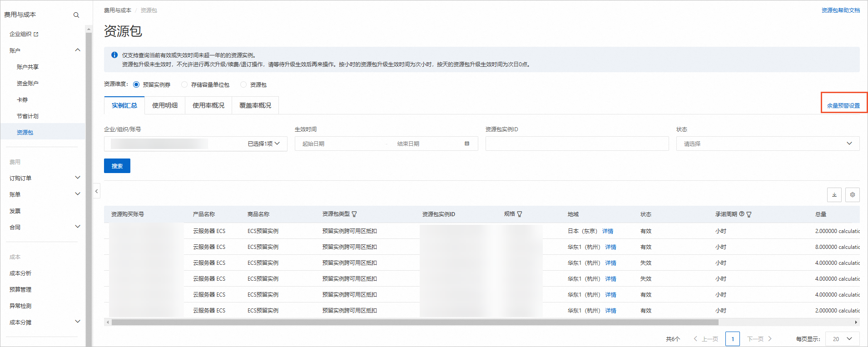Click the filter funnel icon beside 规格
The width and height of the screenshot is (868, 347).
tap(520, 214)
